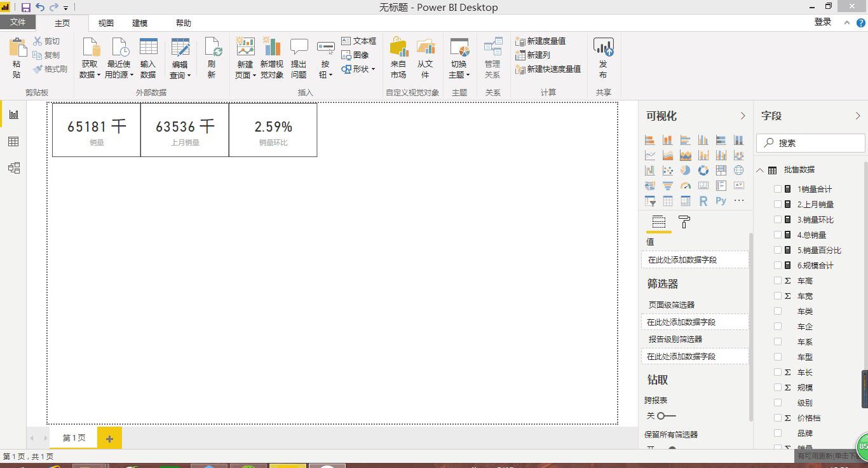
Task: Collapse the 批售数据 table tree
Action: click(x=760, y=170)
